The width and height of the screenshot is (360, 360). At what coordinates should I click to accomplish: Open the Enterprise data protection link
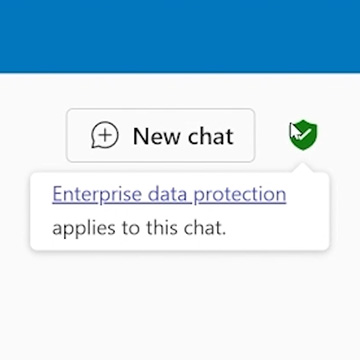169,194
